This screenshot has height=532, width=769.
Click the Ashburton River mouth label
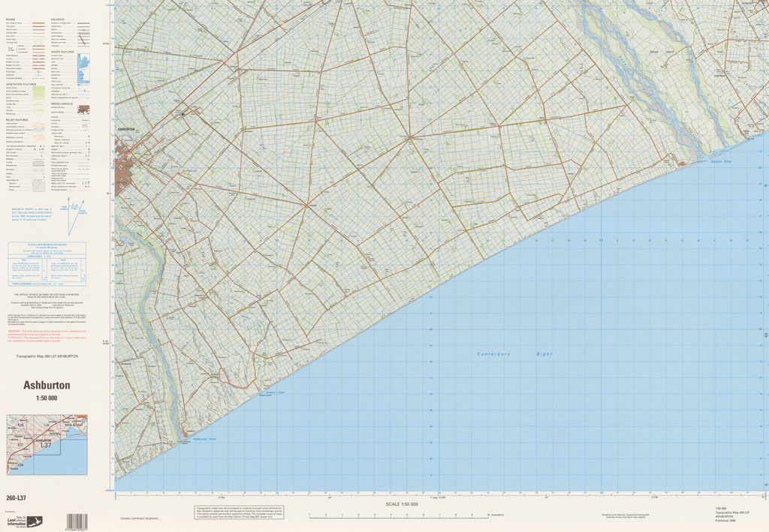tap(204, 439)
